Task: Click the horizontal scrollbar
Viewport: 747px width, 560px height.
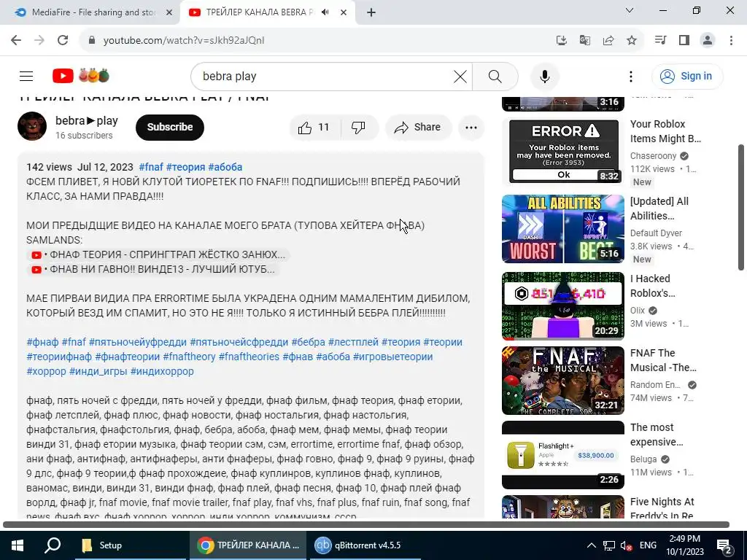Action: (x=366, y=524)
